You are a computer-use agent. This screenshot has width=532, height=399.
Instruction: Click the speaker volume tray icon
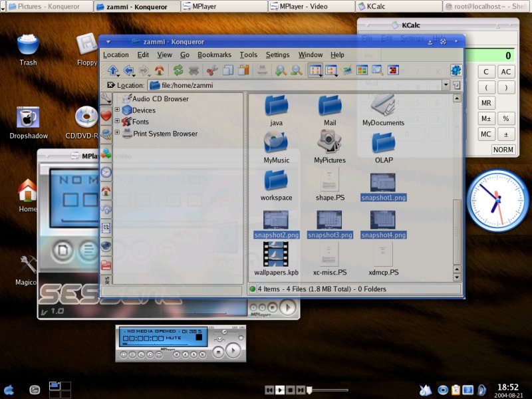(481, 390)
